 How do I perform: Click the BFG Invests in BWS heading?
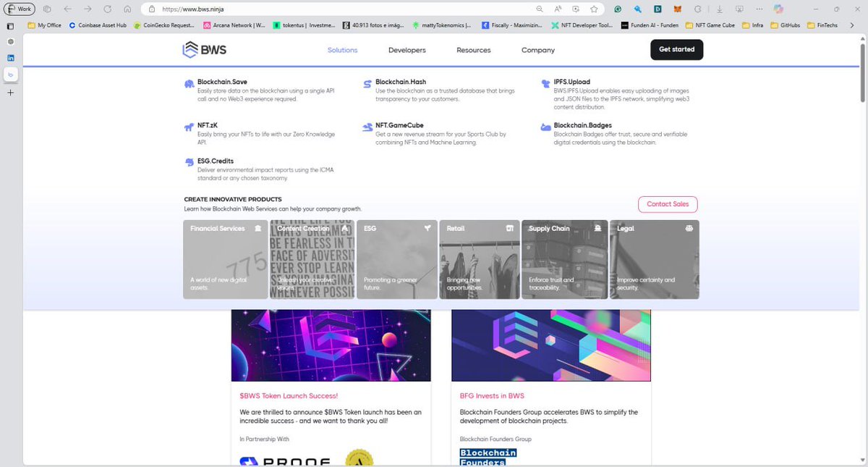(x=492, y=396)
